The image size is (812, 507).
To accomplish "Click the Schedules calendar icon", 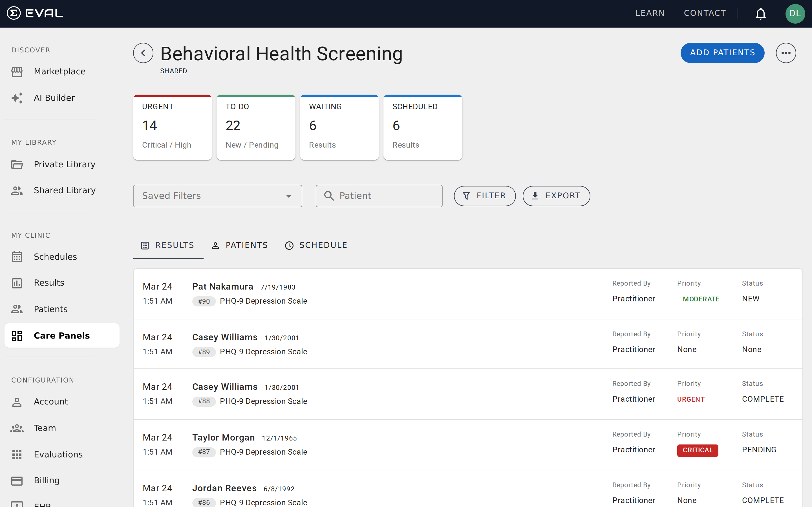I will [17, 256].
